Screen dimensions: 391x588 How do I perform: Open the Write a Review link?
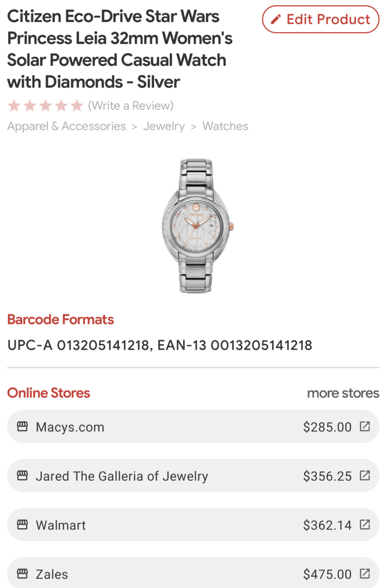[131, 106]
